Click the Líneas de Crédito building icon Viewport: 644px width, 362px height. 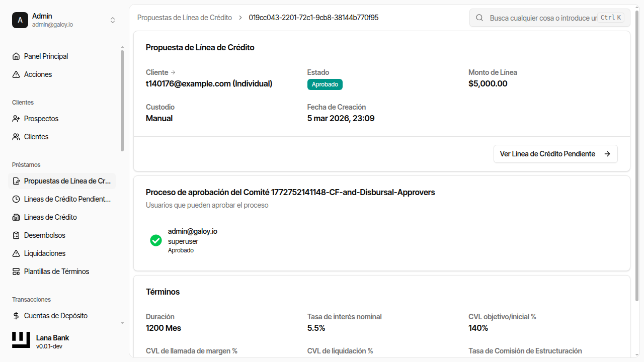16,217
